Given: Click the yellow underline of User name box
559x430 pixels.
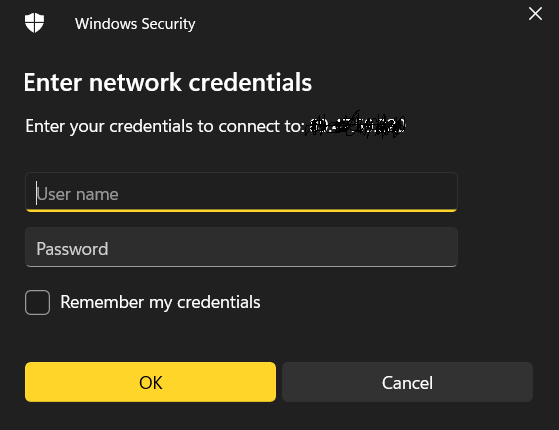Looking at the screenshot, I should (241, 211).
